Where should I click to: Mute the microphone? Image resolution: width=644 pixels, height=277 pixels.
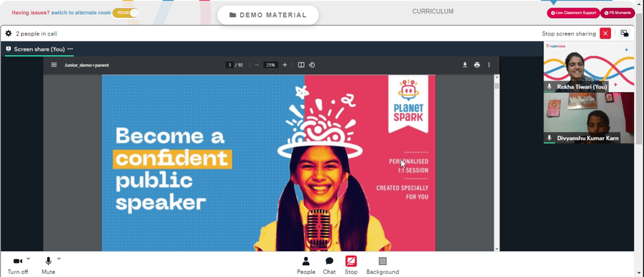(48, 265)
